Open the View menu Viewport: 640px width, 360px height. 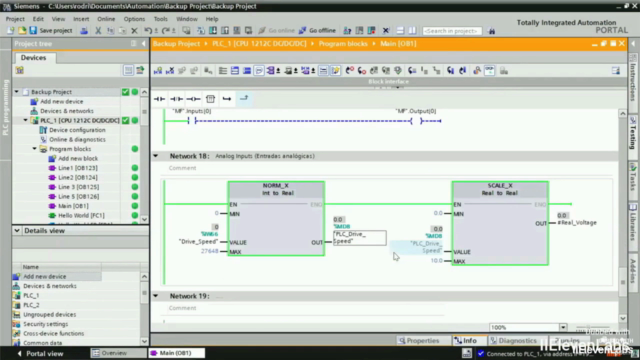(58, 19)
